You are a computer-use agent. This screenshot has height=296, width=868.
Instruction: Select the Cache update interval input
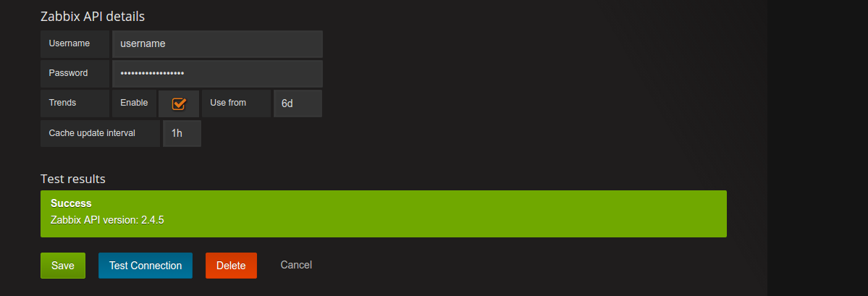coord(182,133)
